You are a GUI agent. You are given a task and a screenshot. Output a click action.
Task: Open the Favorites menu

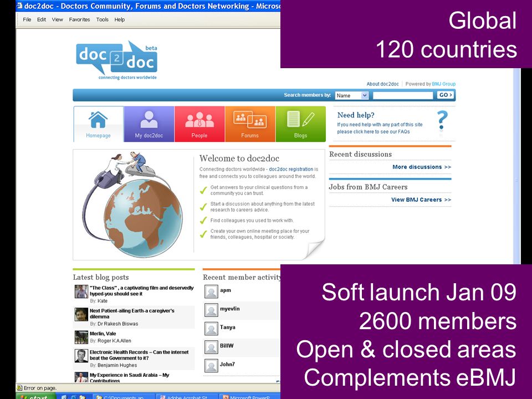tap(79, 20)
